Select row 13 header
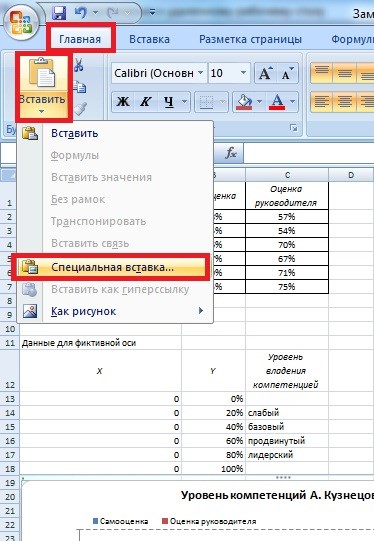This screenshot has height=541, width=374. (x=10, y=399)
